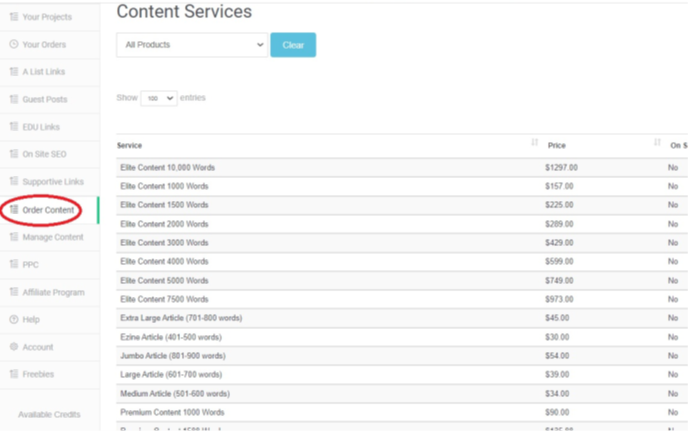Click the Account gear icon
The height and width of the screenshot is (431, 689).
pos(13,347)
